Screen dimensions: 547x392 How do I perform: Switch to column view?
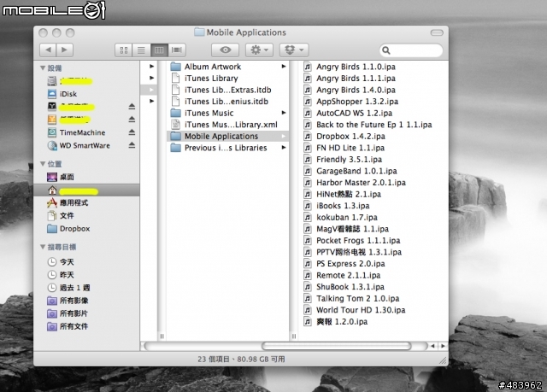coord(159,50)
